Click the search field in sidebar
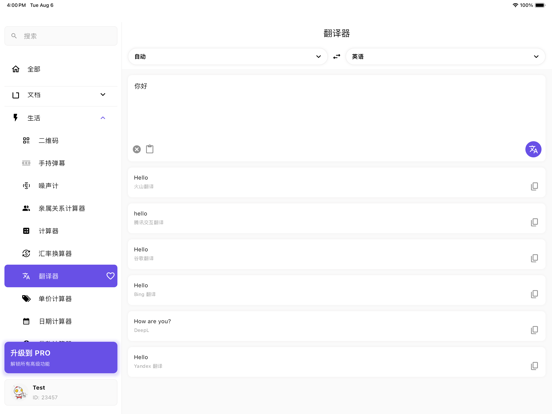The image size is (552, 414). 61,36
